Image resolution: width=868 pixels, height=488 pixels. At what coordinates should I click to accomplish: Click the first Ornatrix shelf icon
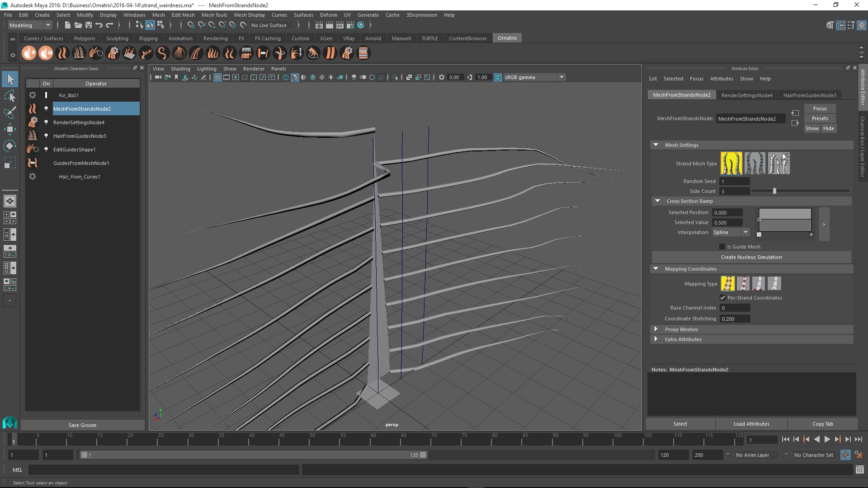click(29, 53)
